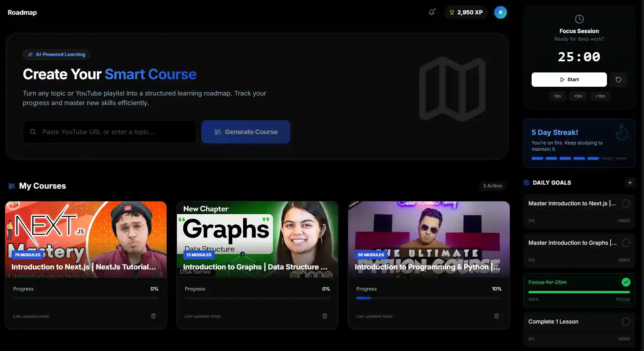Click the 'Complete 1 Lesson' goal text
Screen dimensions: 644x351
point(554,322)
